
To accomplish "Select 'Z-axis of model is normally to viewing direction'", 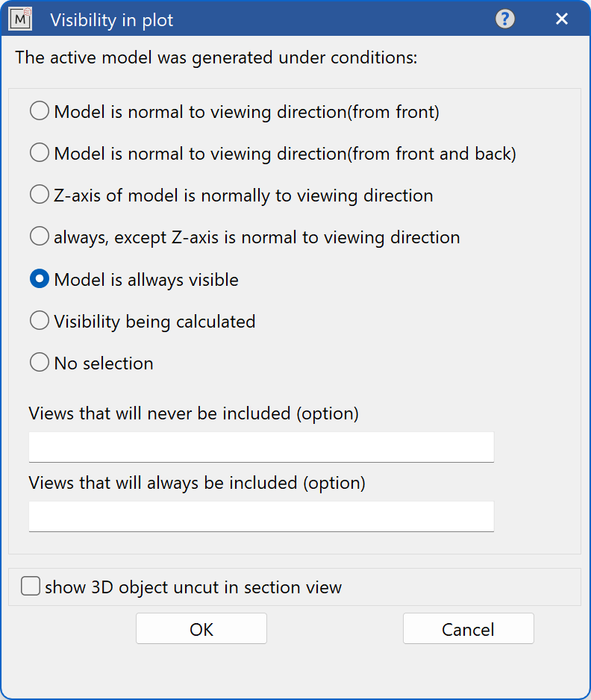I will click(39, 196).
